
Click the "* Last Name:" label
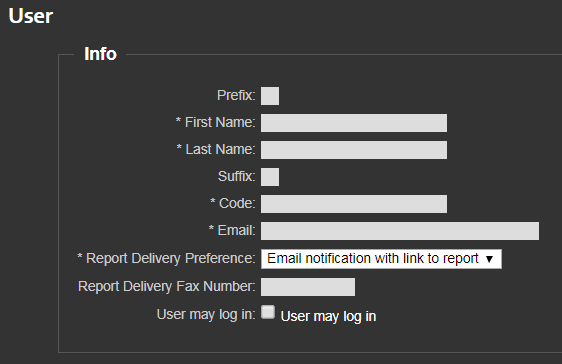coord(216,149)
